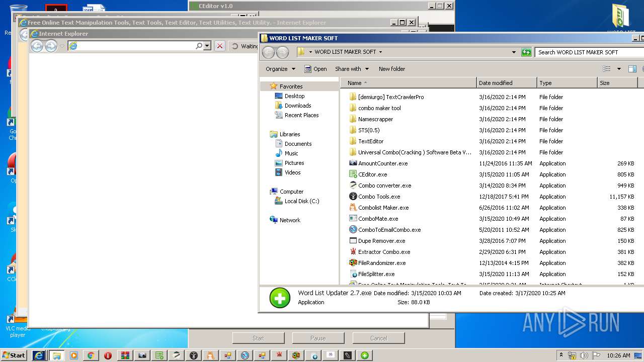644x362 pixels.
Task: Open Google Chrome from taskbar
Action: pyautogui.click(x=91, y=355)
